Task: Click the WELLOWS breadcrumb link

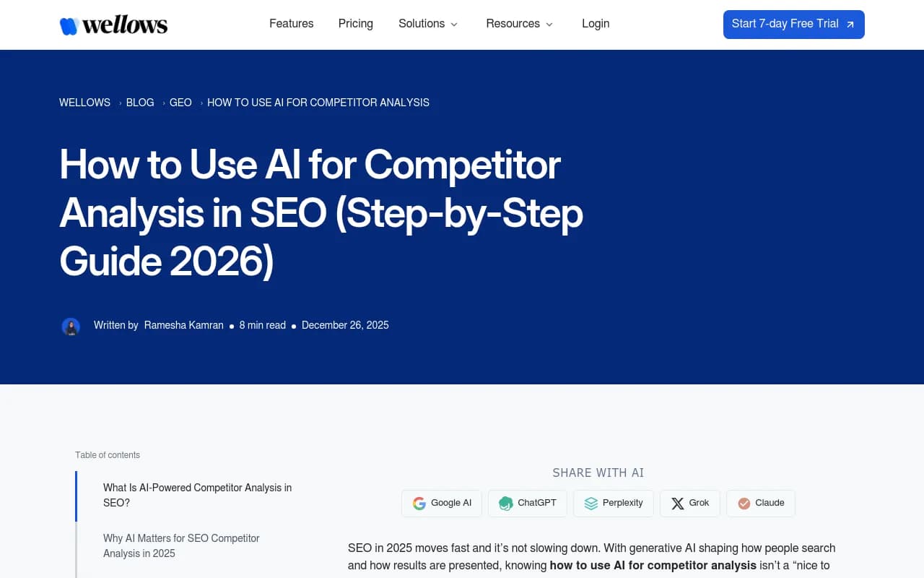Action: pos(84,103)
